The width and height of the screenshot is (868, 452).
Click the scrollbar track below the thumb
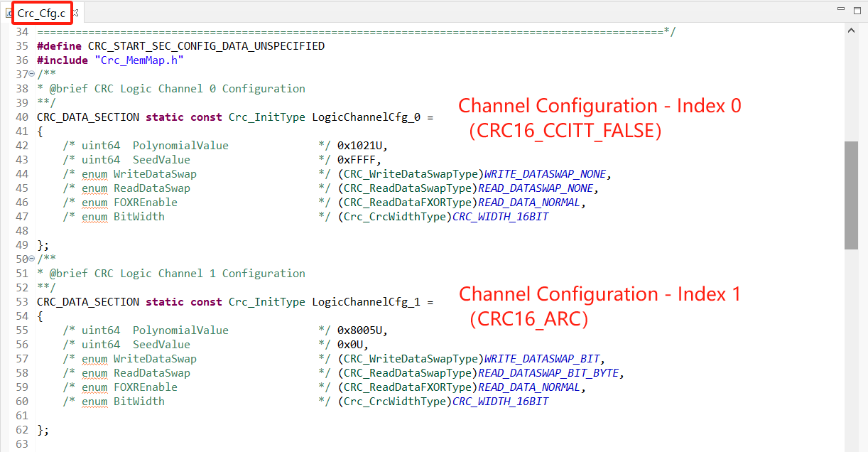click(x=851, y=341)
